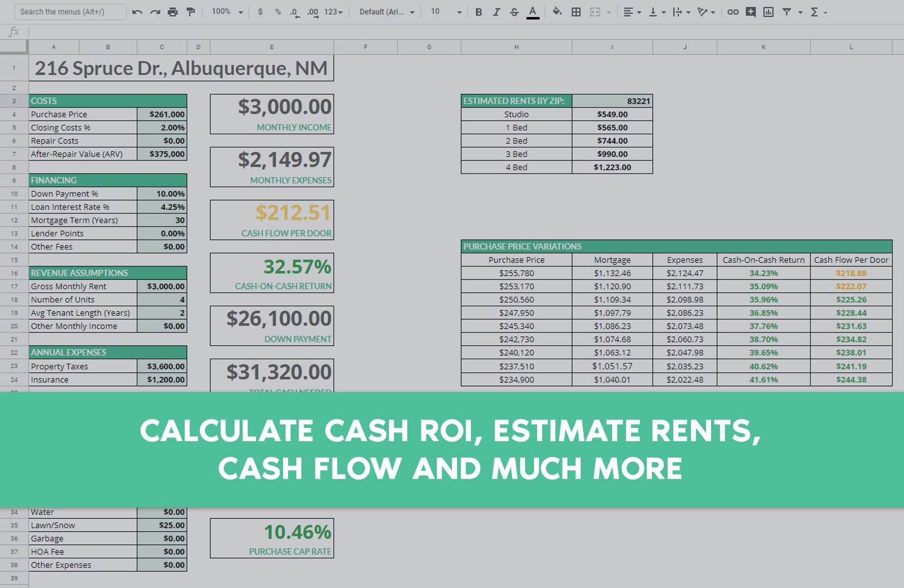Select the ZIP code cell 83221

(612, 101)
